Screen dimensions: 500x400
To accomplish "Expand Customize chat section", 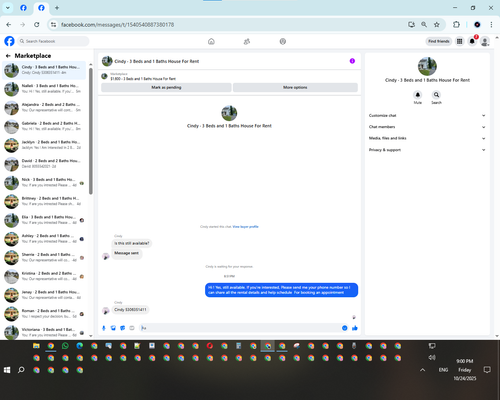I will (427, 116).
